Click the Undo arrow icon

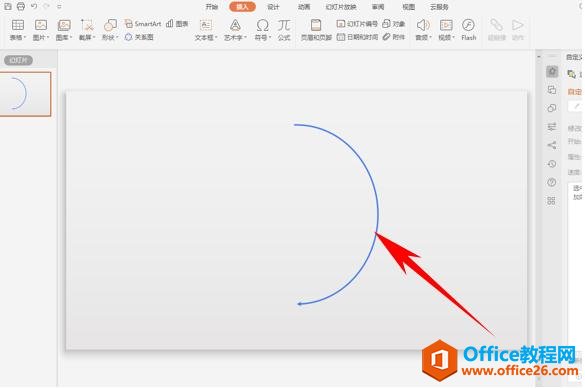tap(34, 6)
